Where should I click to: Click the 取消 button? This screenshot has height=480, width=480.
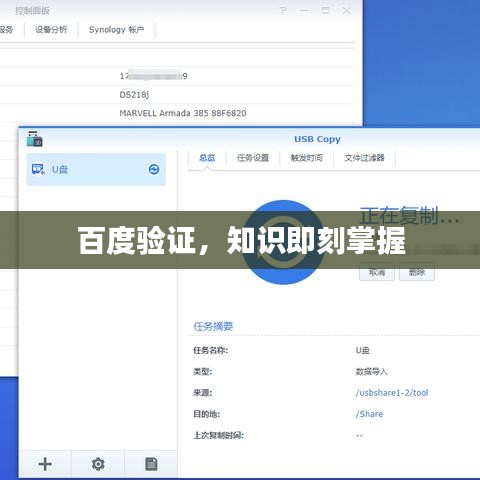coord(377,272)
